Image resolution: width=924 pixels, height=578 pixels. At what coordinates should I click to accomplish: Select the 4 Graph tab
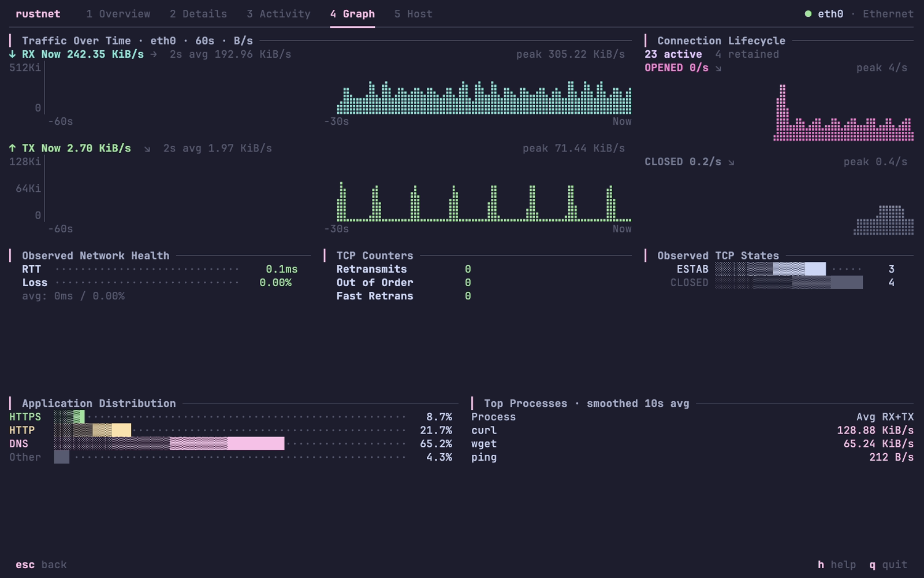pos(352,14)
